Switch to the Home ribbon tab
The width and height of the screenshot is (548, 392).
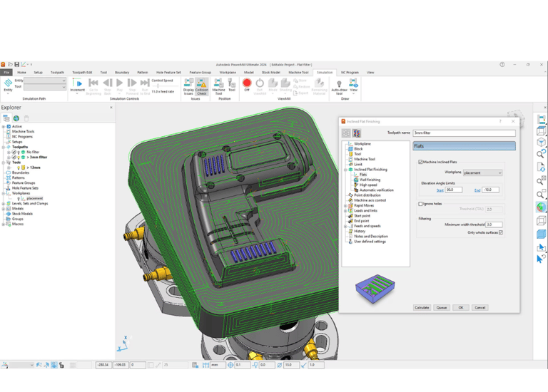click(21, 72)
